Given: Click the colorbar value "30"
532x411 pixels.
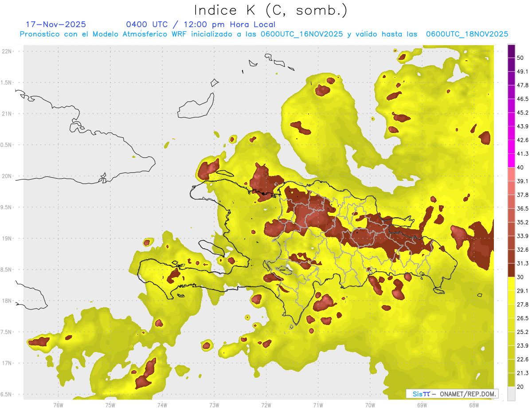Looking at the screenshot, I should 521,277.
